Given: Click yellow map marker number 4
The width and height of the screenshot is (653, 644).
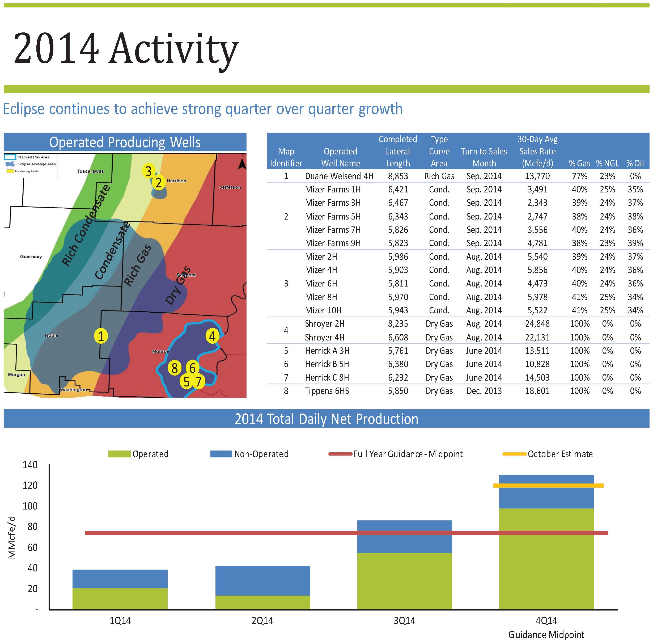Looking at the screenshot, I should (x=212, y=336).
